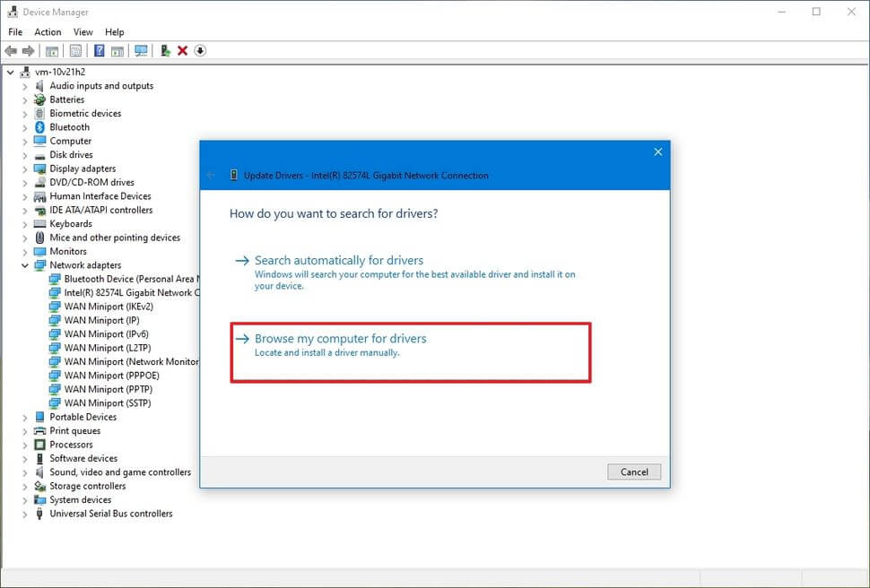870x588 pixels.
Task: Open the File menu
Action: pos(15,32)
